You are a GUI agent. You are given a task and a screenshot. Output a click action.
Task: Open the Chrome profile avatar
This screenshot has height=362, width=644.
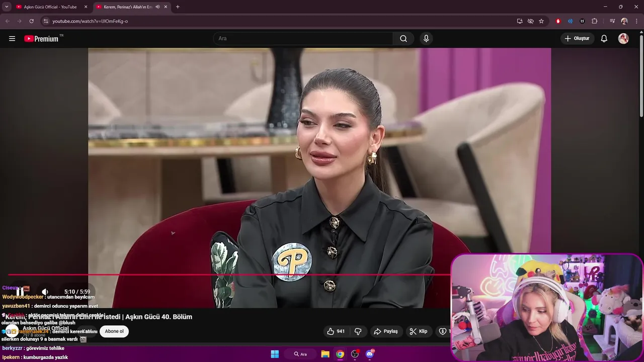pyautogui.click(x=624, y=21)
